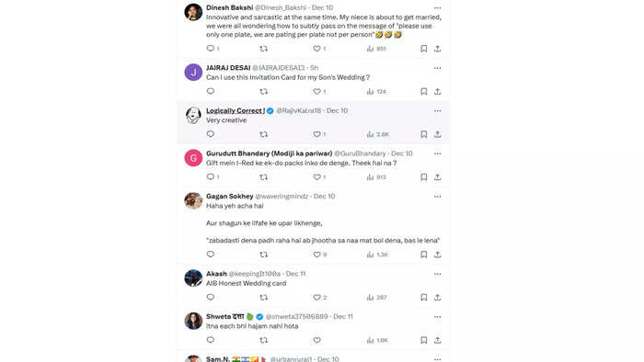Open Gurudutt Bhandary's pink avatar
This screenshot has height=362, width=644.
point(193,158)
